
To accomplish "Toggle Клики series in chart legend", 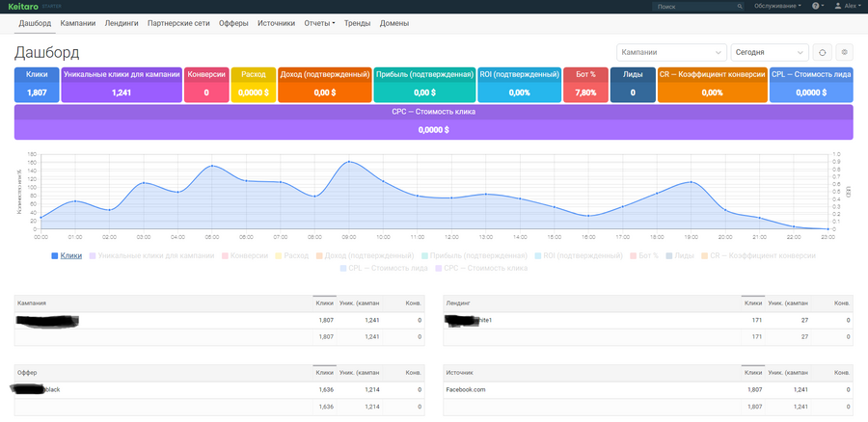I will tap(67, 255).
